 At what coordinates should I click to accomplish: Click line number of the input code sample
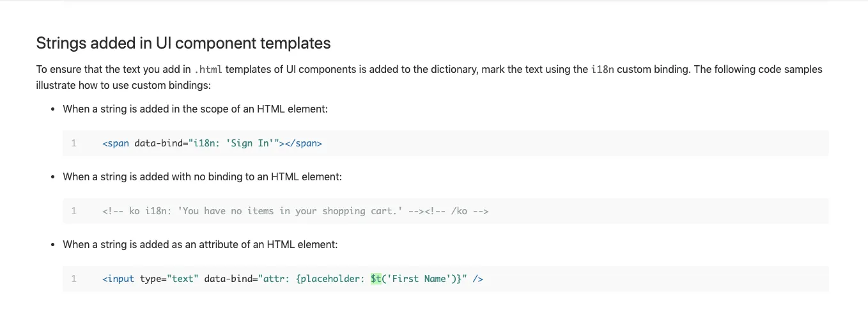click(74, 279)
